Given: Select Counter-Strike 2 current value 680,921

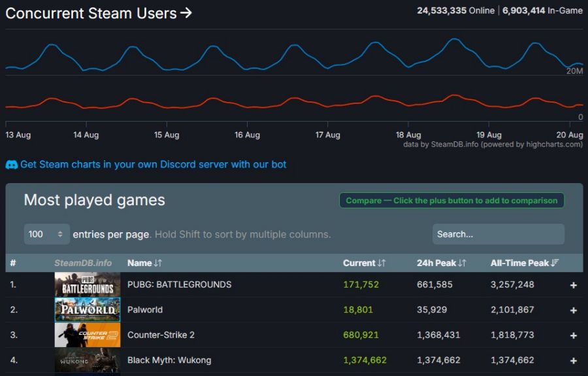Looking at the screenshot, I should (361, 335).
